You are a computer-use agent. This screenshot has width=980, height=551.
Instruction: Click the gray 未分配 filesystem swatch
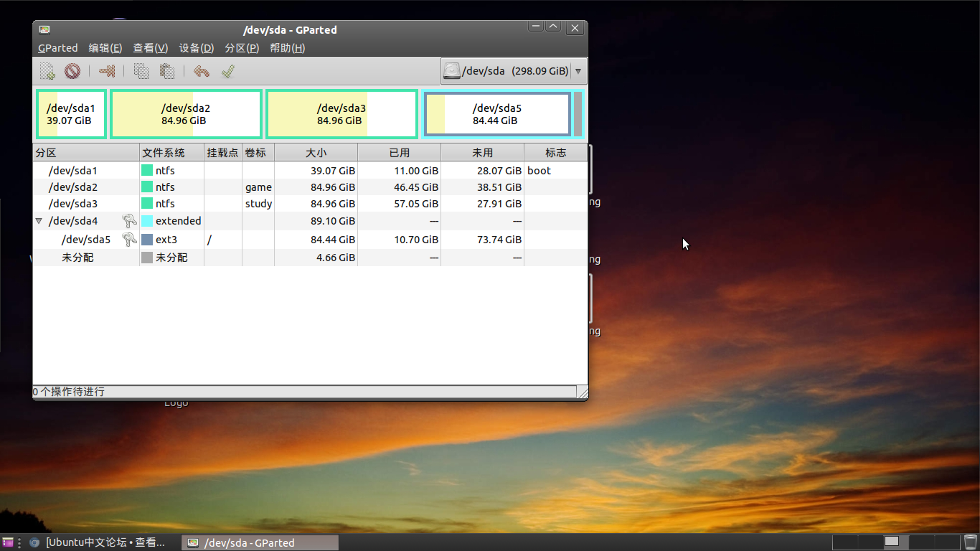(x=147, y=258)
